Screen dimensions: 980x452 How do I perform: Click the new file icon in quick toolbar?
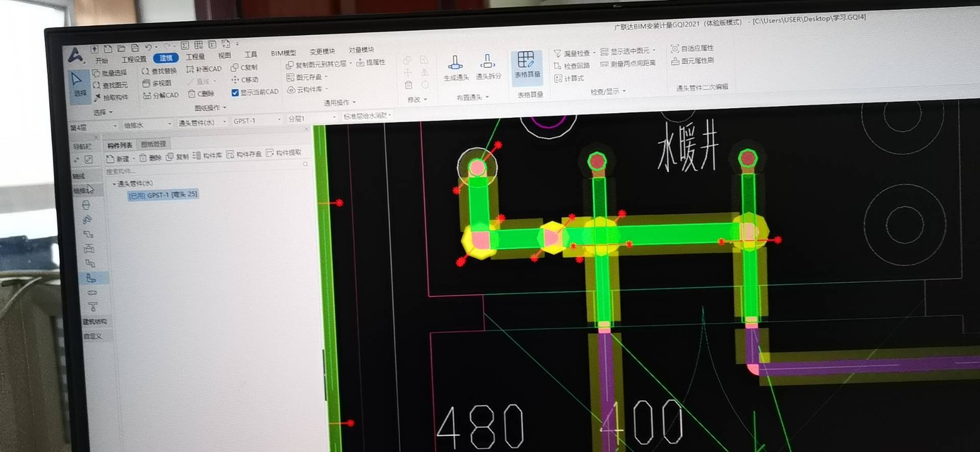pyautogui.click(x=108, y=49)
